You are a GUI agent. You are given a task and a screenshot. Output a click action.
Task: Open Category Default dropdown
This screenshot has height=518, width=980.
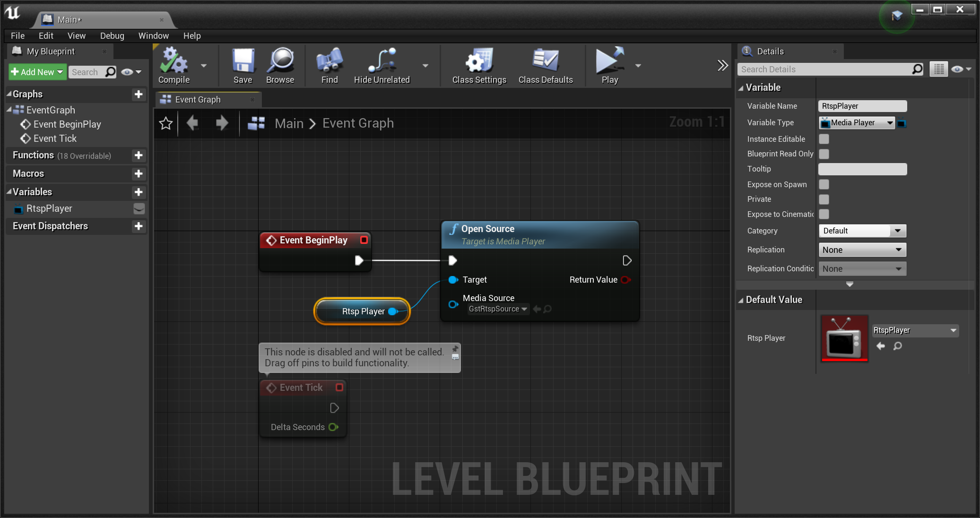pyautogui.click(x=862, y=231)
